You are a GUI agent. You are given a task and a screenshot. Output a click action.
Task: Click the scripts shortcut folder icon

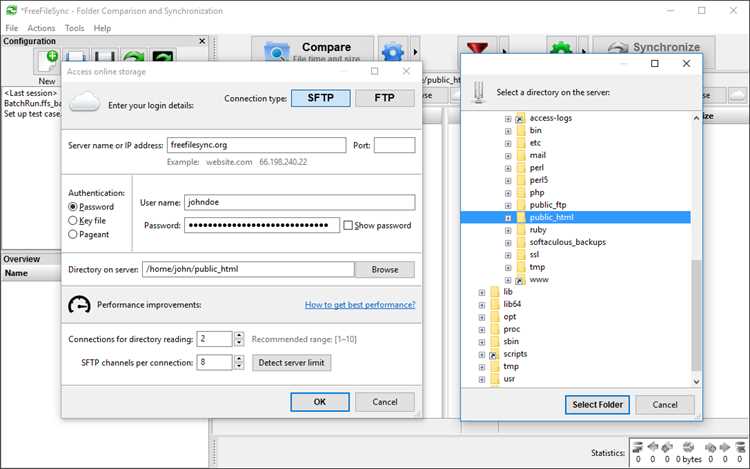coord(494,354)
